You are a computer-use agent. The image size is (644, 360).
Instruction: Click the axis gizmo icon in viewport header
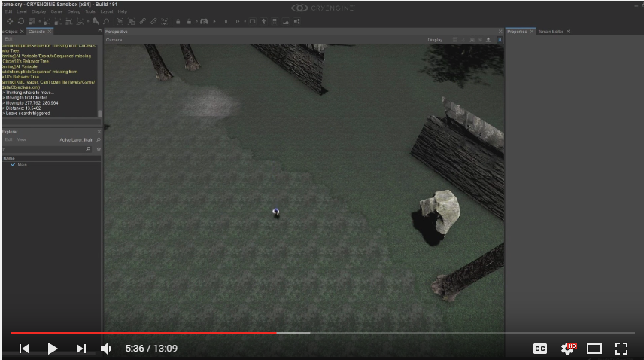472,40
